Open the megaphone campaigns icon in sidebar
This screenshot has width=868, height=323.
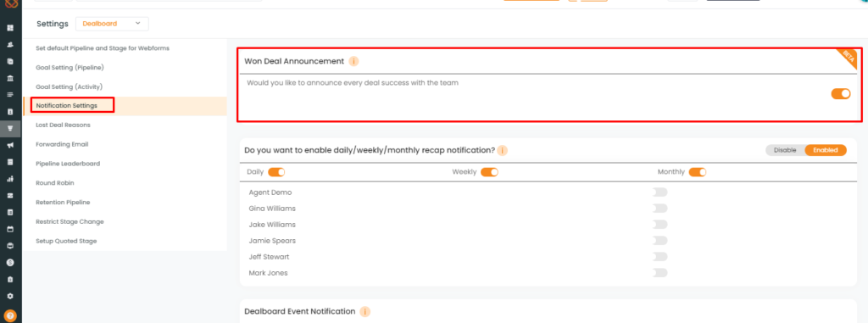coord(10,145)
